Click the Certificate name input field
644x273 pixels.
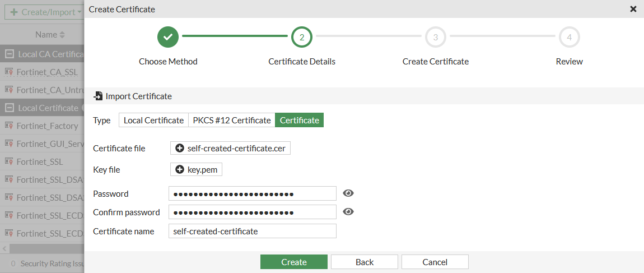[252, 231]
